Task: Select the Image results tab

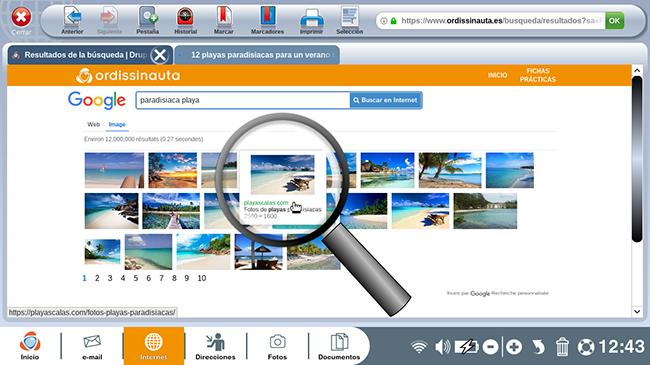Action: click(x=117, y=124)
